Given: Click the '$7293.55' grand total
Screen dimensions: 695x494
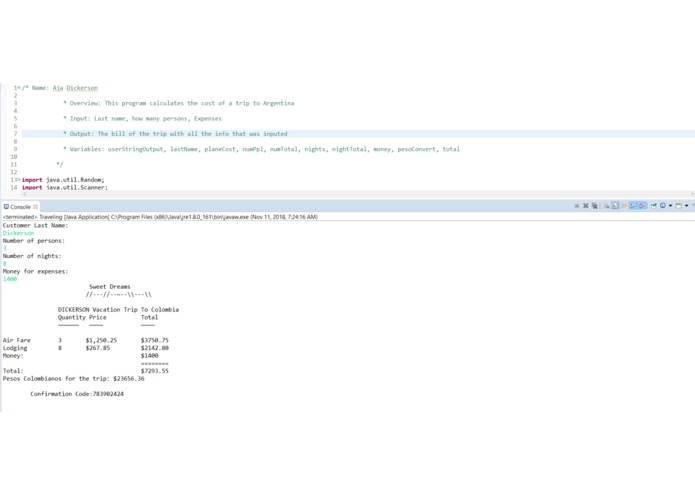Looking at the screenshot, I should 155,371.
